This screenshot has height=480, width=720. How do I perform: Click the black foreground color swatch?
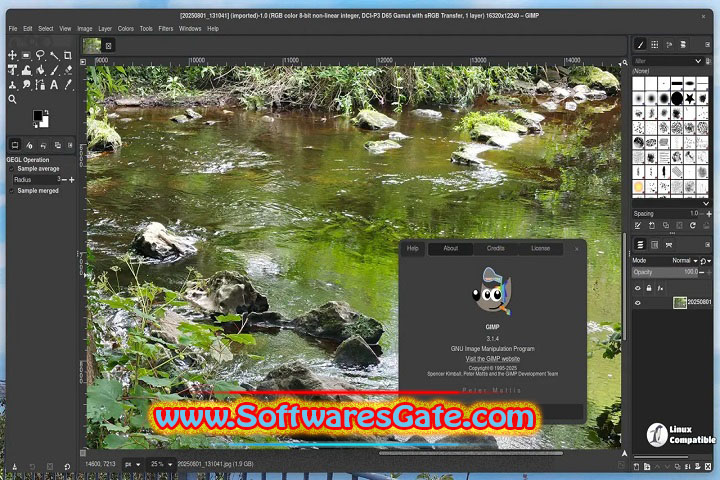point(37,115)
